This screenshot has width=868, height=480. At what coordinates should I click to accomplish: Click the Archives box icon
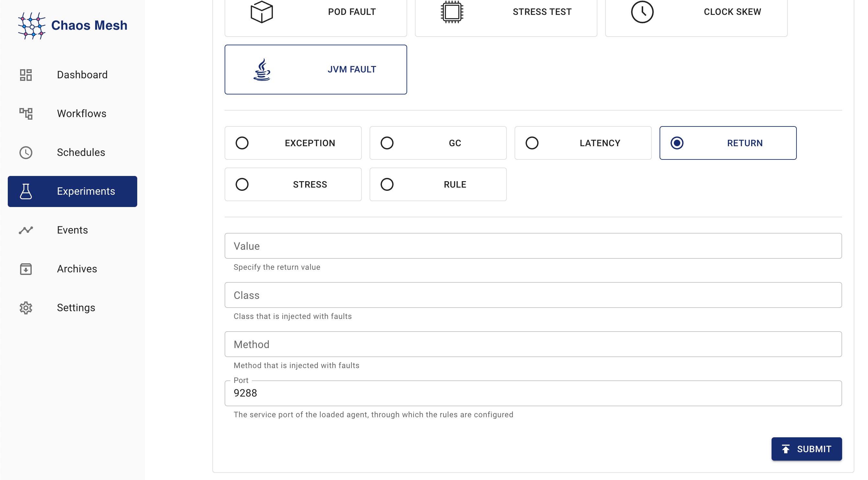(26, 269)
